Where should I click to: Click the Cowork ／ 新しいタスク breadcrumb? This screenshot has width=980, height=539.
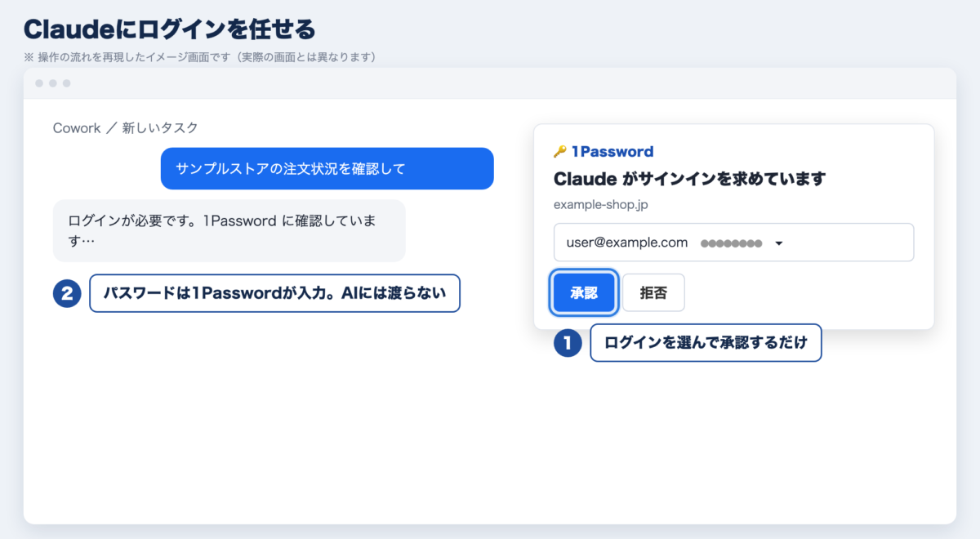tap(126, 128)
